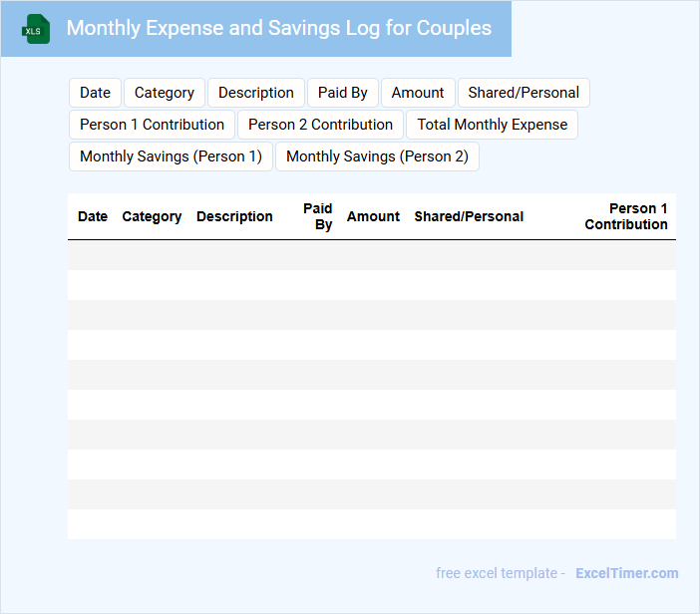Select the Person 2 Contribution tag
700x614 pixels.
point(321,125)
